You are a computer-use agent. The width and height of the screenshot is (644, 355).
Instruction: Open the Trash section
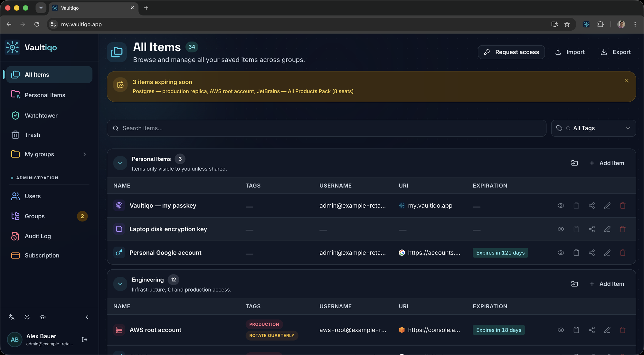(x=49, y=135)
